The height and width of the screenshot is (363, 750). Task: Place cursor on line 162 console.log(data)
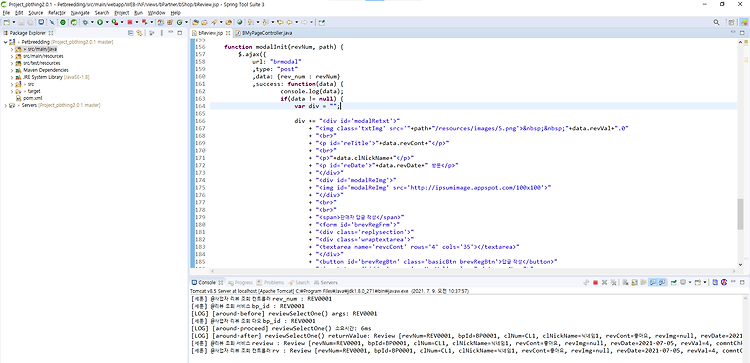click(311, 91)
